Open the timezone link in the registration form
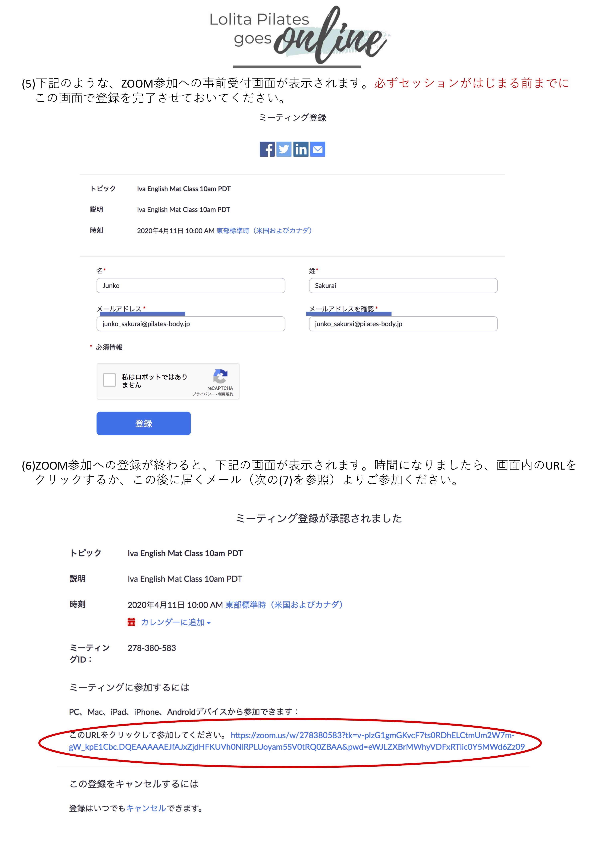The width and height of the screenshot is (601, 868). 264,230
